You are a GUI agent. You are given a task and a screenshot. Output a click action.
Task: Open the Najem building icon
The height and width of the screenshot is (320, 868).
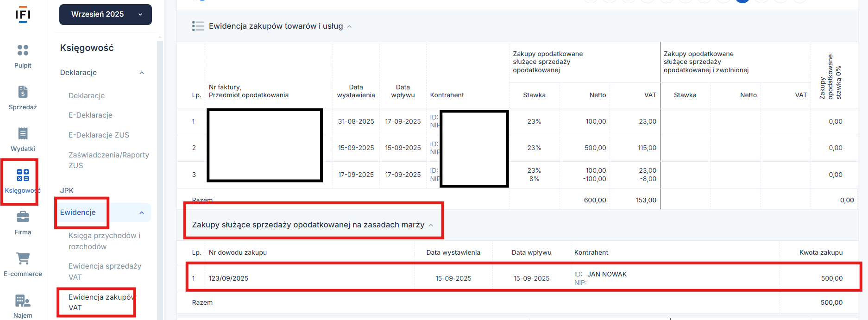[x=23, y=301]
